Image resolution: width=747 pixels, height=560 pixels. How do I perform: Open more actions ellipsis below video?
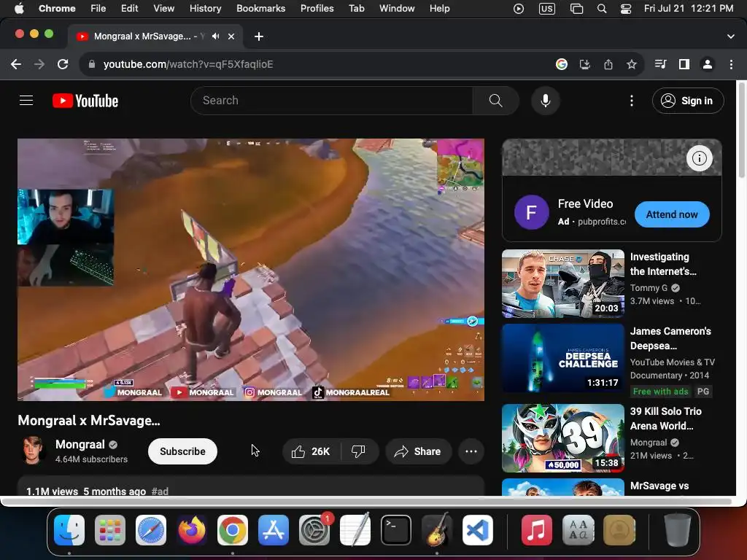point(471,451)
